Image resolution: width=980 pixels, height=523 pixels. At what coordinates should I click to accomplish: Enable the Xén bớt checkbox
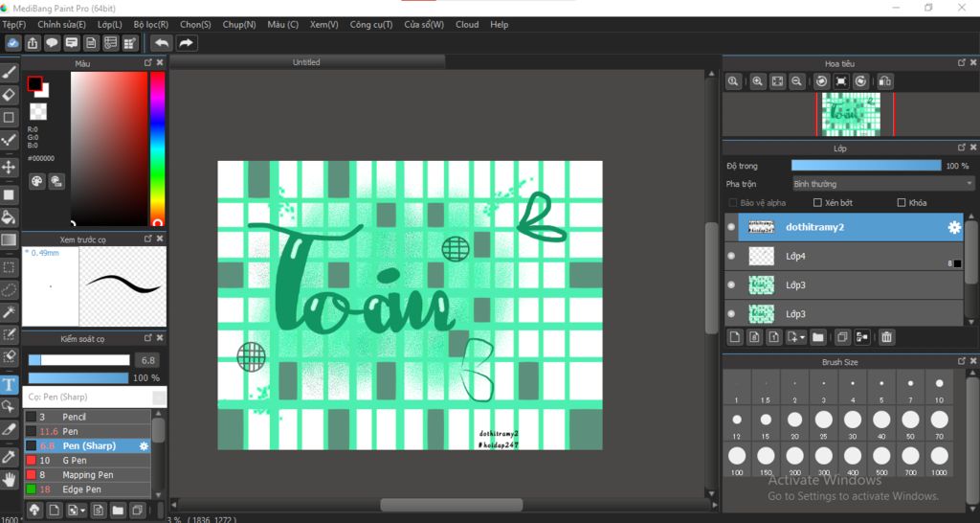(817, 203)
